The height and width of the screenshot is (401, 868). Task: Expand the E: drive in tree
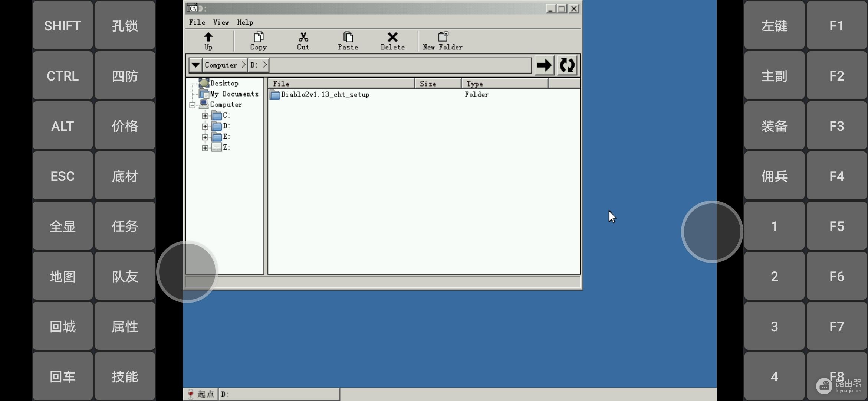pyautogui.click(x=205, y=137)
